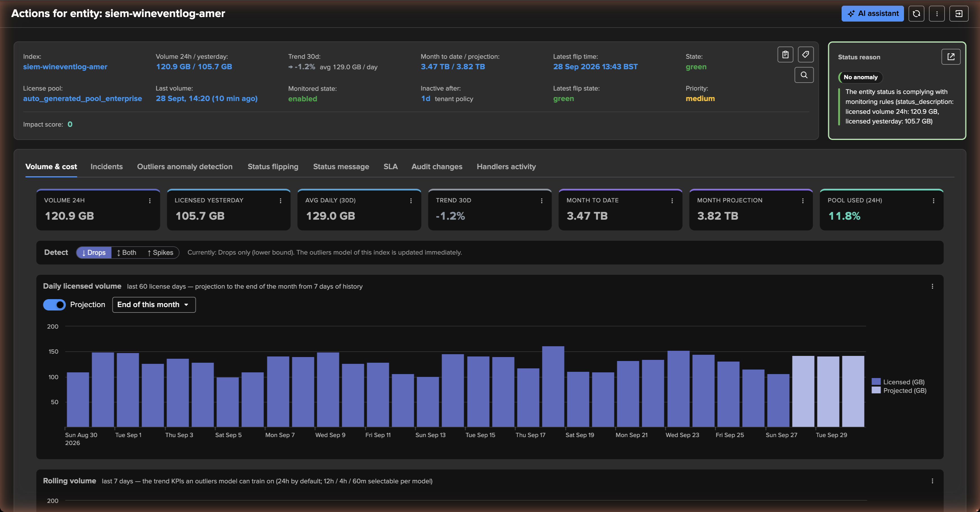The width and height of the screenshot is (980, 512).
Task: Click the green Latest flip state value
Action: [563, 98]
